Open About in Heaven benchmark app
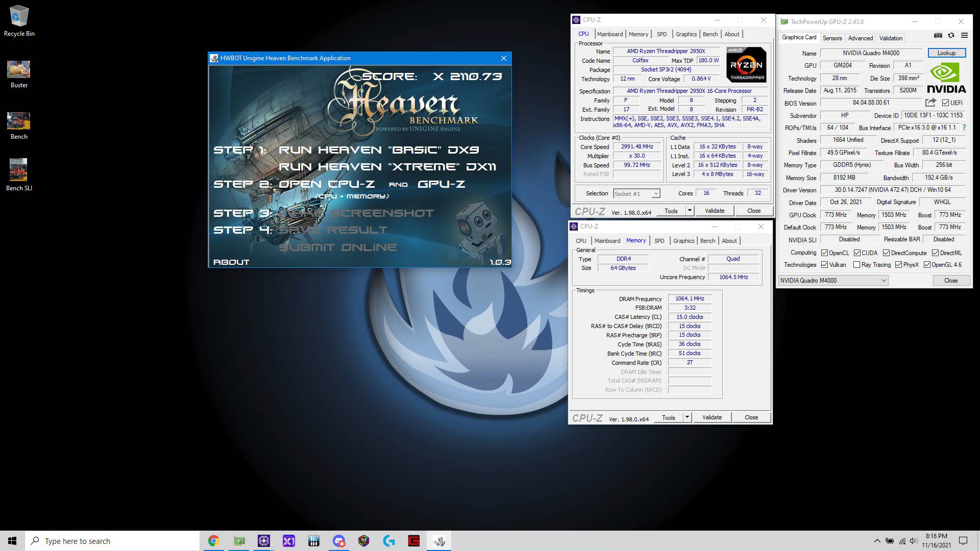The height and width of the screenshot is (551, 980). coord(231,262)
